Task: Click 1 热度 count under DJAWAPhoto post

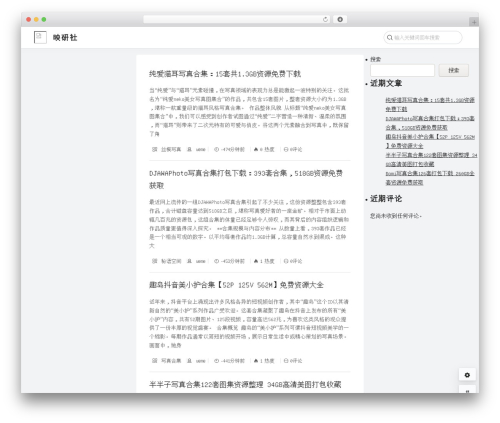Action: (x=267, y=261)
